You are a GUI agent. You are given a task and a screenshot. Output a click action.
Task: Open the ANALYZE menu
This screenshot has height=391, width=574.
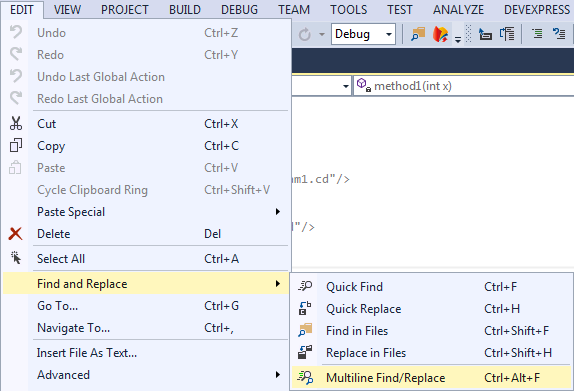coord(458,10)
